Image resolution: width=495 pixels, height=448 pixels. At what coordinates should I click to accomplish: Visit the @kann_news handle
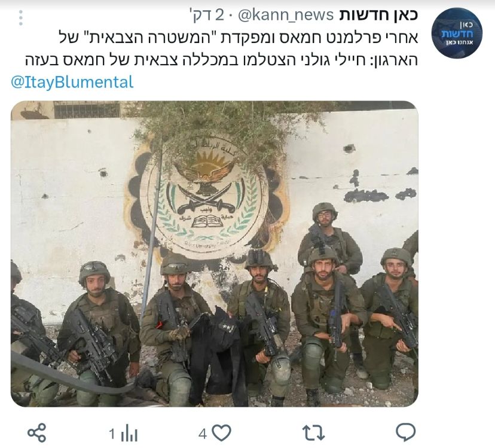[x=285, y=15]
